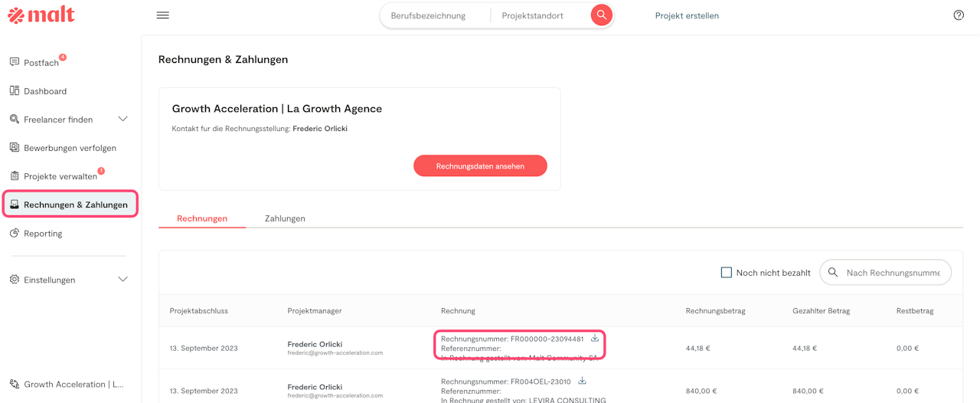Click the Nach Rechnungsnummer search field
This screenshot has height=403, width=980.
(886, 272)
